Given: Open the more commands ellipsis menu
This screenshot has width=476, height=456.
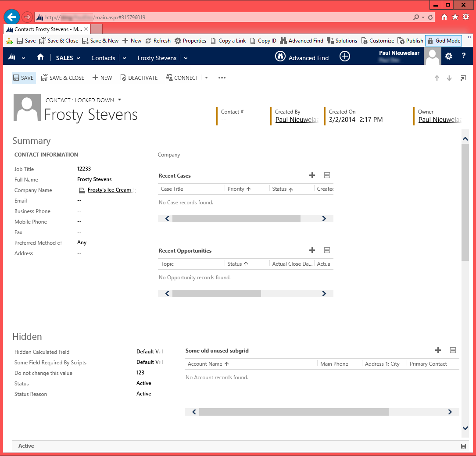Looking at the screenshot, I should tap(222, 78).
